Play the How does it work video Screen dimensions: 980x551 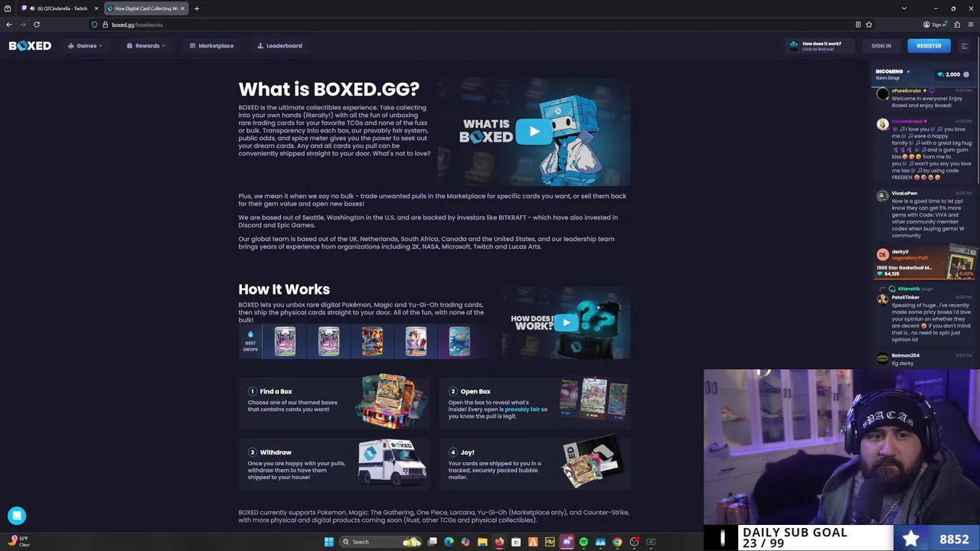[x=566, y=322]
